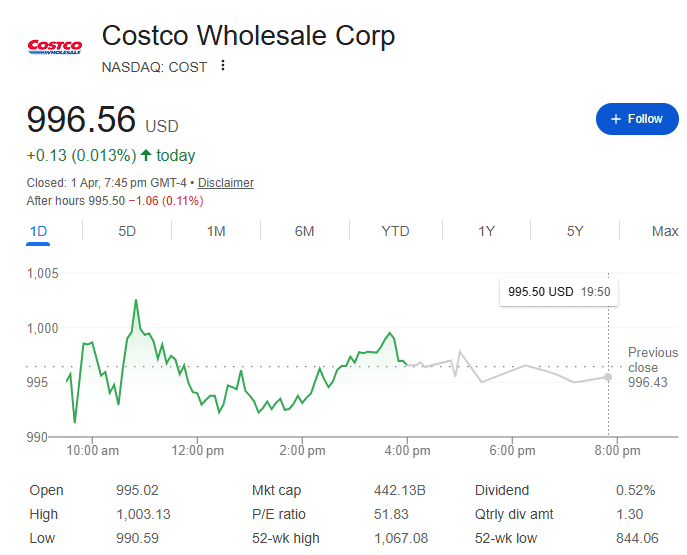Click the 995.50 USD price tooltip
This screenshot has width=687, height=555.
coord(559,292)
